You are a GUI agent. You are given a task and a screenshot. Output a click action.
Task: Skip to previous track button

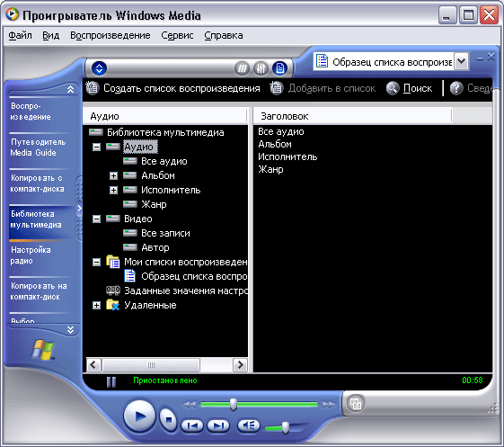(x=192, y=425)
